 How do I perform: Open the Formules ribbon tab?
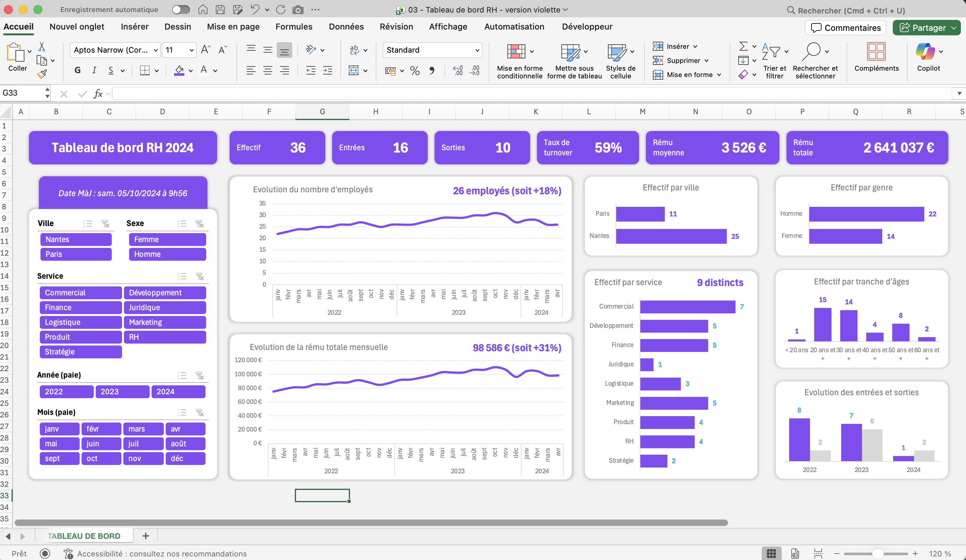(294, 26)
